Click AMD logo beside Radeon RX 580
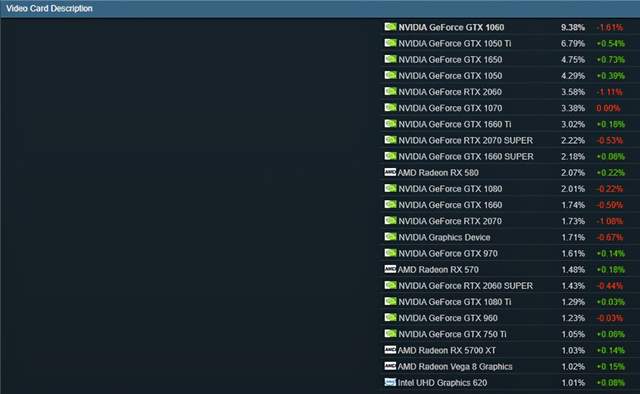640x394 pixels. tap(390, 172)
